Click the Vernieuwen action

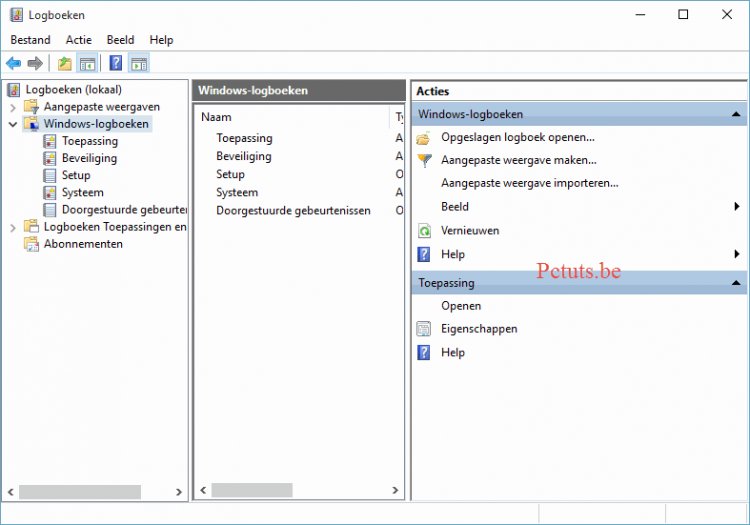[x=470, y=230]
